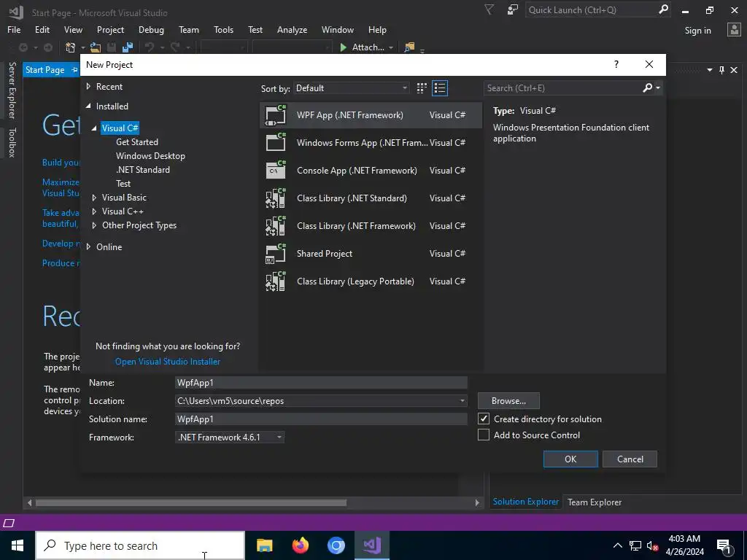Enable Add to Source Control checkbox
Screen dimensions: 747x560
click(x=484, y=435)
